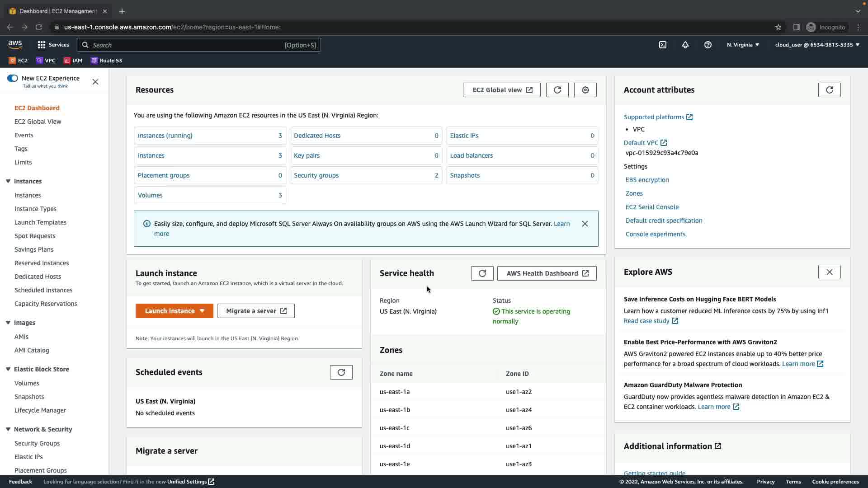The height and width of the screenshot is (488, 868).
Task: Open the notifications bell icon
Action: click(x=685, y=45)
